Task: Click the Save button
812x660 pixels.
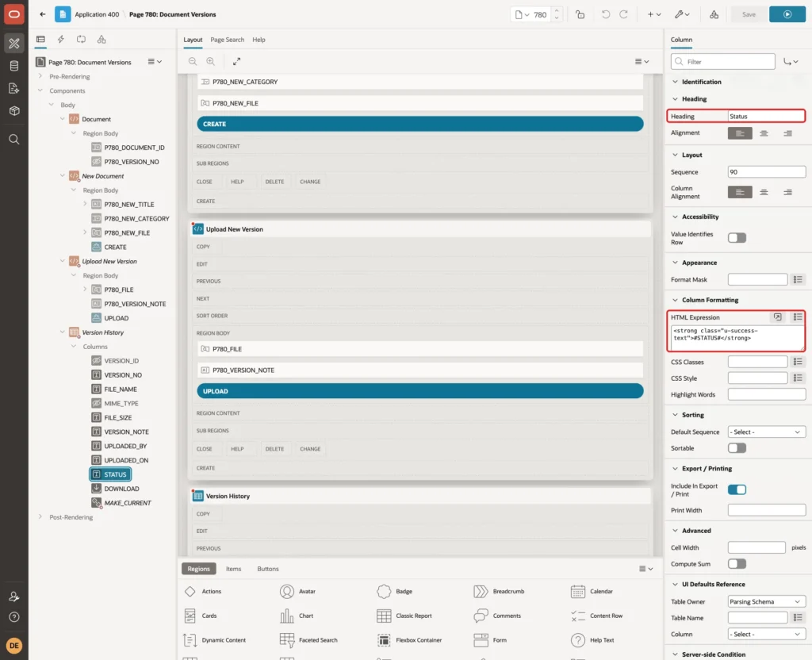Action: pyautogui.click(x=749, y=14)
